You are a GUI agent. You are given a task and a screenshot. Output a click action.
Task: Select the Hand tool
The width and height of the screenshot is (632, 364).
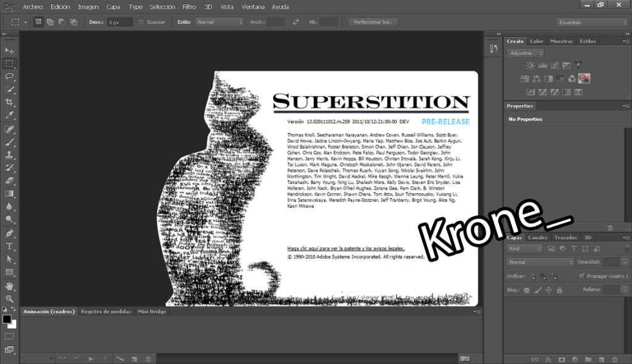coord(9,286)
